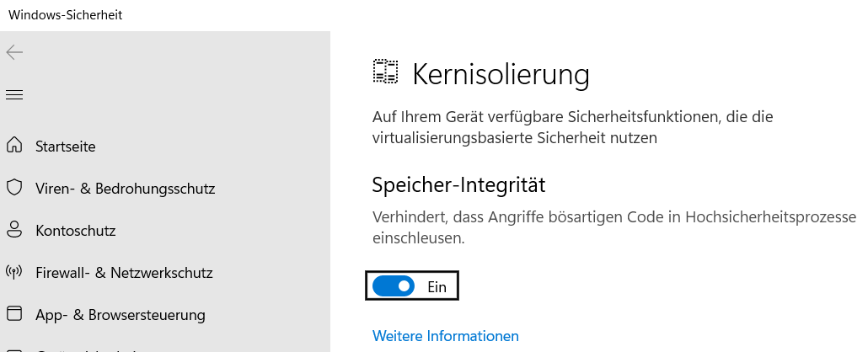
Task: Click the Kernisolierung page heading
Action: [x=500, y=74]
